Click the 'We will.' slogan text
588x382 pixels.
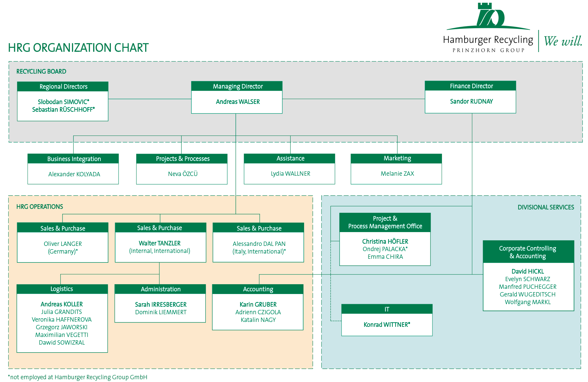[563, 41]
